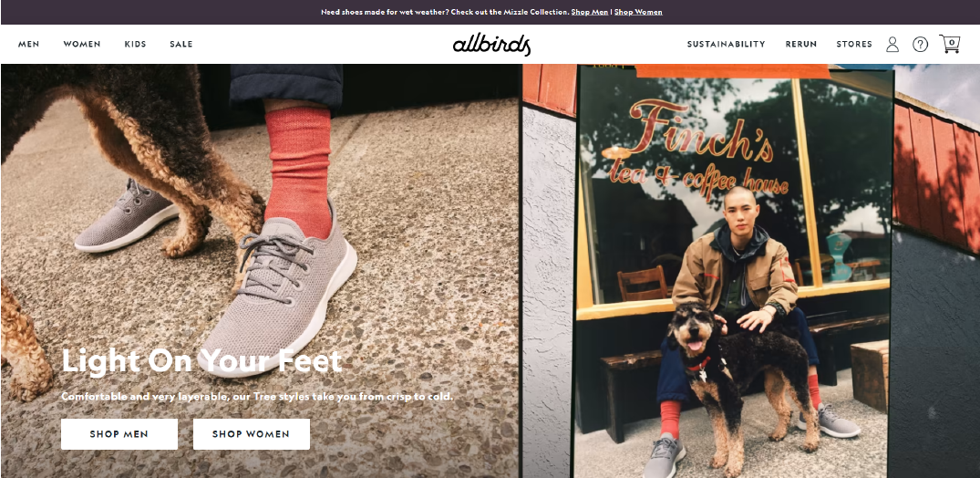
Task: Click the SHOP WOMEN hero button
Action: click(x=252, y=434)
